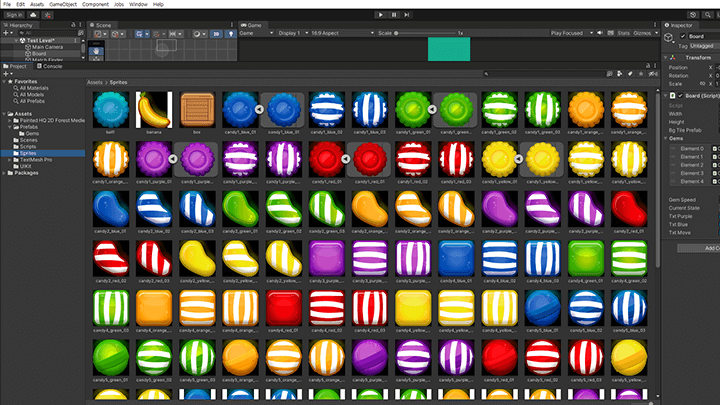Open the cloud services icon

click(x=33, y=15)
